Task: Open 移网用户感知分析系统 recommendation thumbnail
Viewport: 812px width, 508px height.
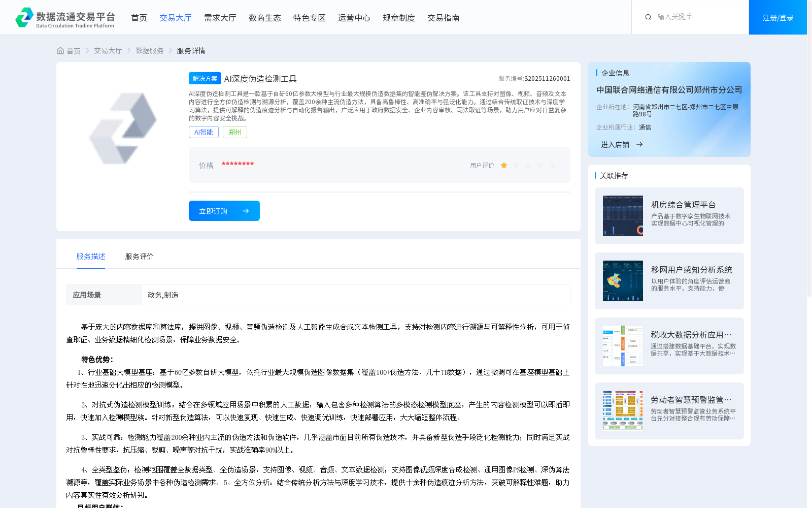Action: tap(623, 281)
